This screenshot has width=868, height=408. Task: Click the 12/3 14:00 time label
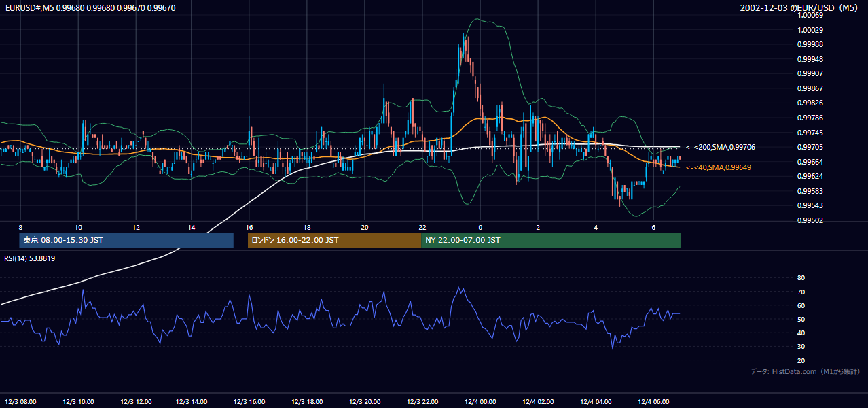point(191,401)
